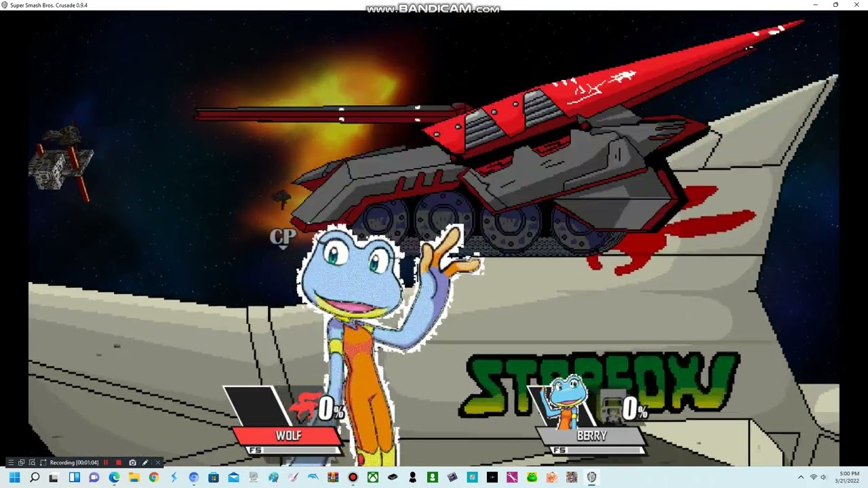Screen dimensions: 868x488
Task: Open File Explorer from the taskbar
Action: [134, 478]
